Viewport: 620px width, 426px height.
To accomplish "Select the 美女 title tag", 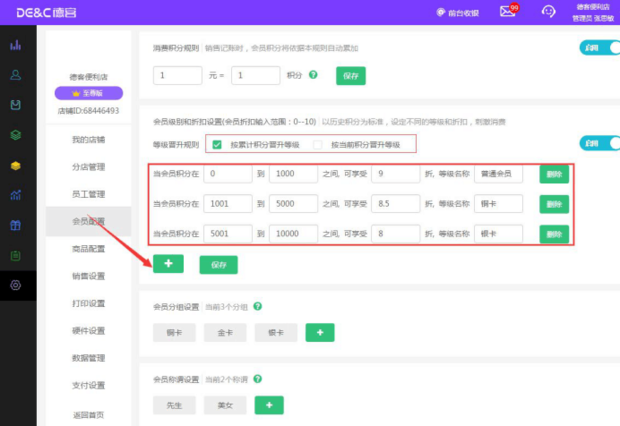I will click(225, 405).
